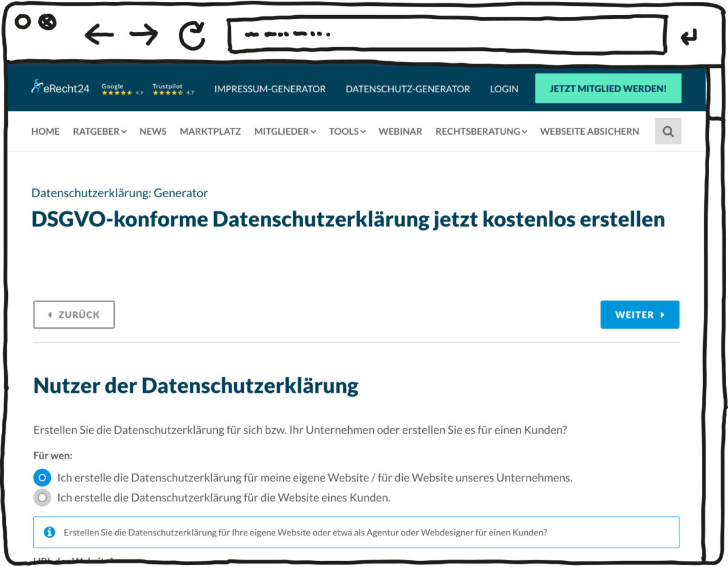Image resolution: width=728 pixels, height=567 pixels.
Task: Select the own website radio option
Action: tap(42, 478)
